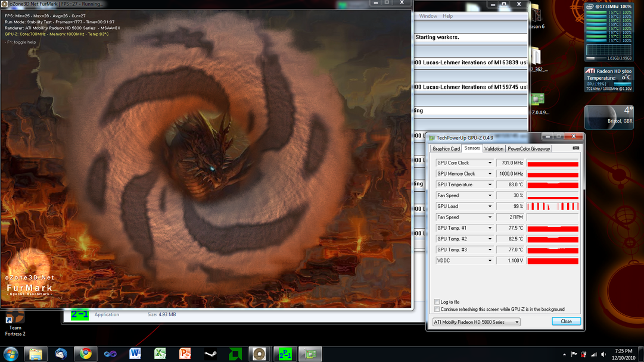Click the taskbar clock showing 7:25 PM
The height and width of the screenshot is (362, 644).
click(624, 354)
